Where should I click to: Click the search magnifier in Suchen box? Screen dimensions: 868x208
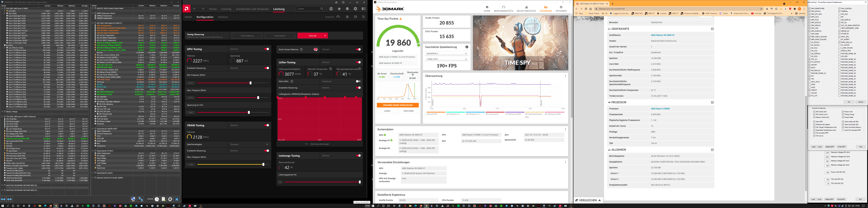point(322,9)
